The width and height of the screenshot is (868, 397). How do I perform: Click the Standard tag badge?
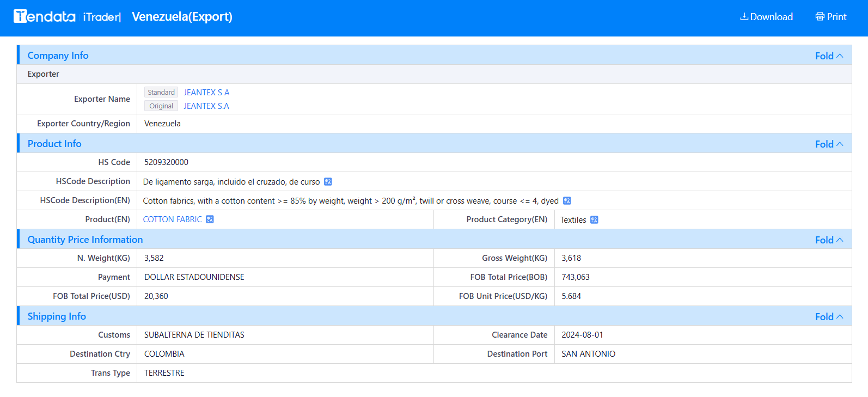pyautogui.click(x=161, y=93)
